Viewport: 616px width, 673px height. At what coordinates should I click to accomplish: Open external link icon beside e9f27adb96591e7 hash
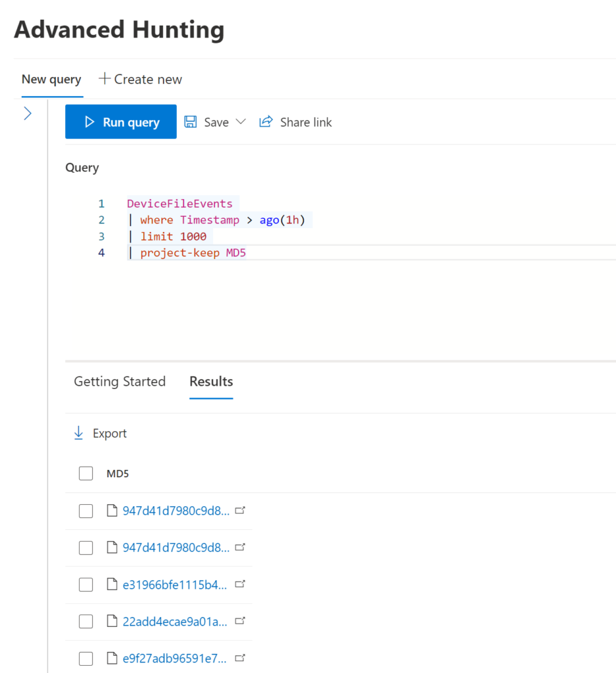tap(240, 658)
